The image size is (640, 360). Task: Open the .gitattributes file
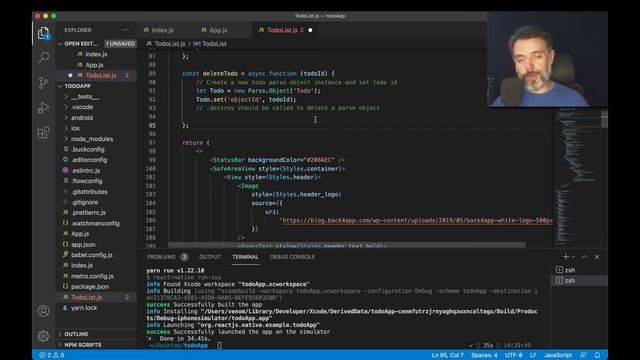click(89, 191)
